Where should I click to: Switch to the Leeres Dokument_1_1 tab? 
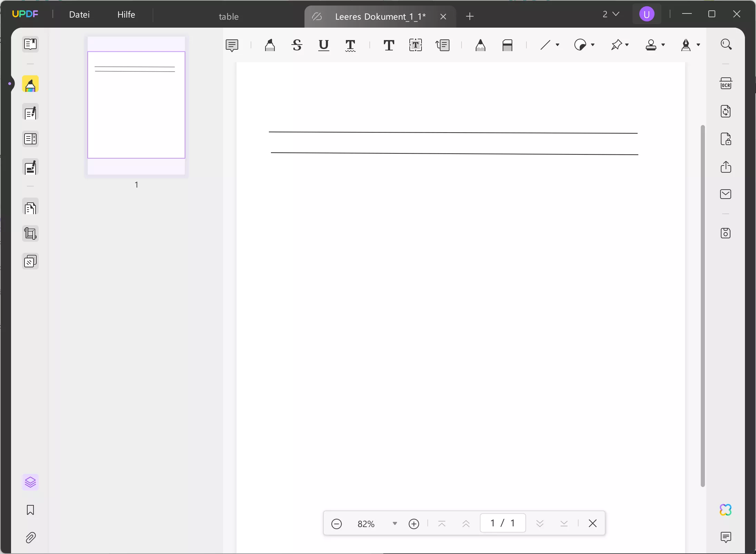379,16
